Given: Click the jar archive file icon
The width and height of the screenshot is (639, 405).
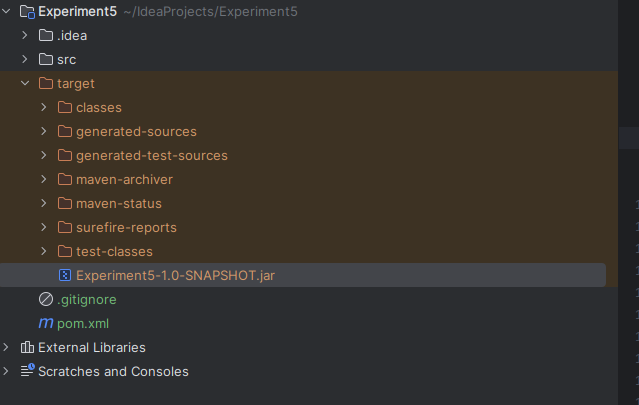Looking at the screenshot, I should coord(65,275).
